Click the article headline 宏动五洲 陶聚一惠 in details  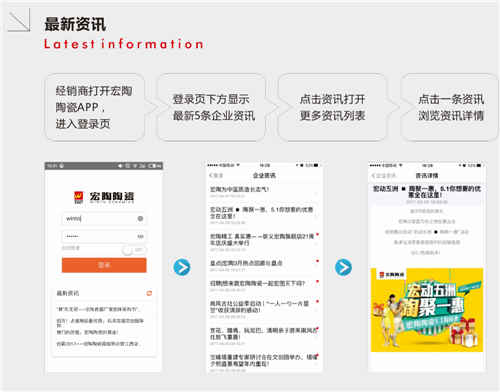427,192
